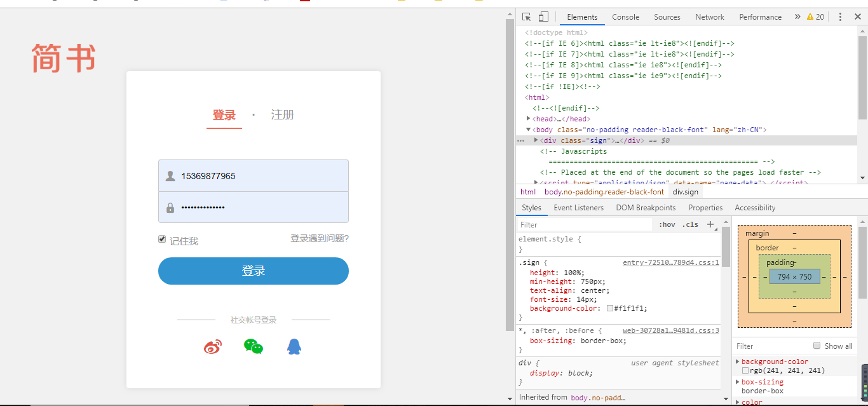Enable the Show all checkbox

pos(817,346)
